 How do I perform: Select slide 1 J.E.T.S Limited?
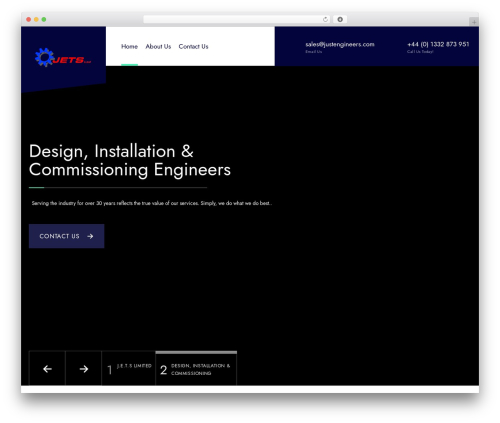point(129,369)
